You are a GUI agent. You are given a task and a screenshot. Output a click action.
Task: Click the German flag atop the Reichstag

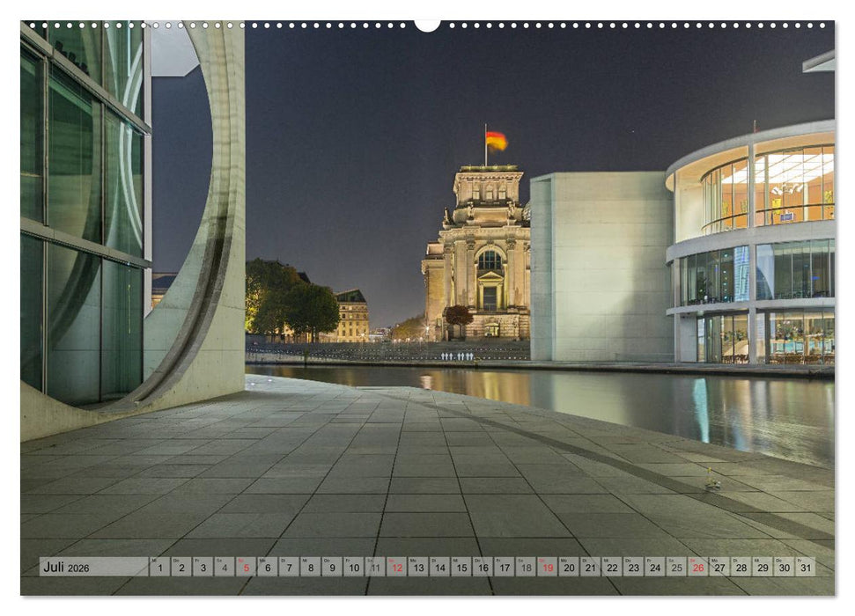coord(495,139)
